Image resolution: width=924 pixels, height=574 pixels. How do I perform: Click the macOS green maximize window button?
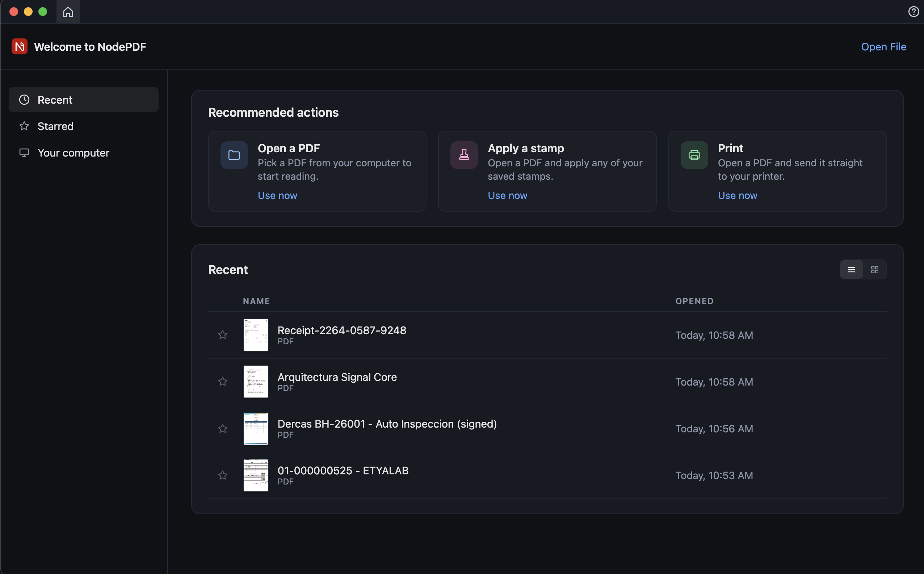(43, 12)
